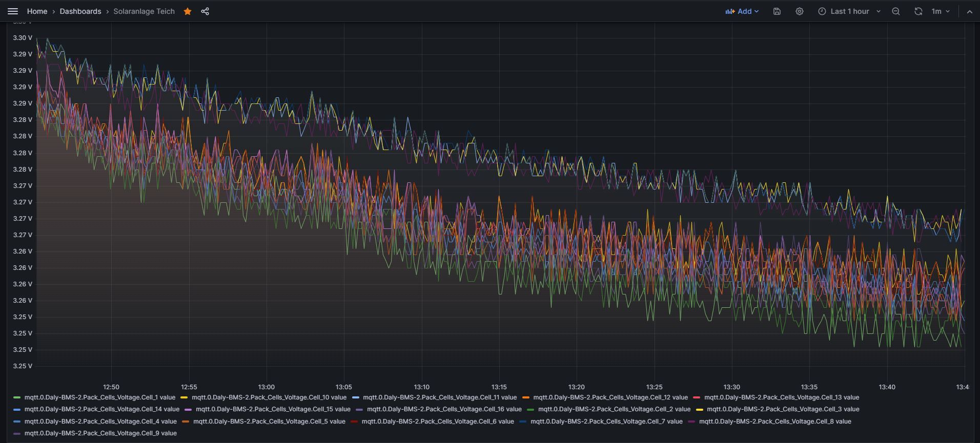Star the Solaranlage Teich dashboard
The height and width of the screenshot is (443, 980).
click(x=188, y=11)
